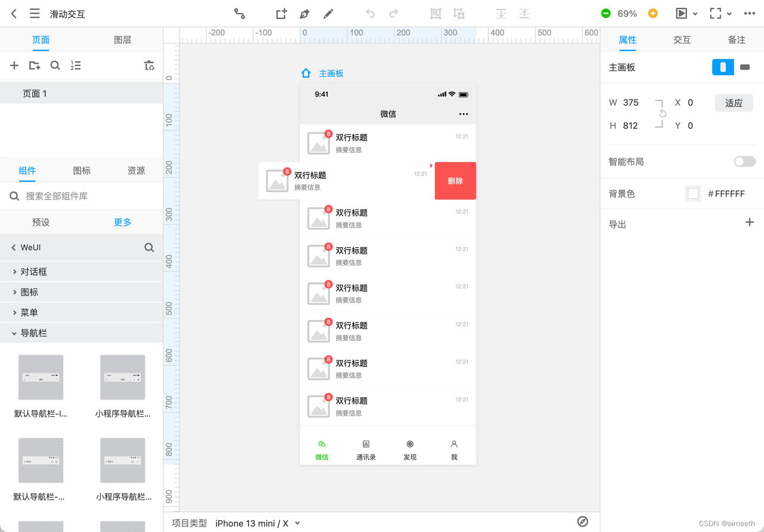Select the 预设 component sub-tab
Screen dimensions: 764x532
[41, 222]
